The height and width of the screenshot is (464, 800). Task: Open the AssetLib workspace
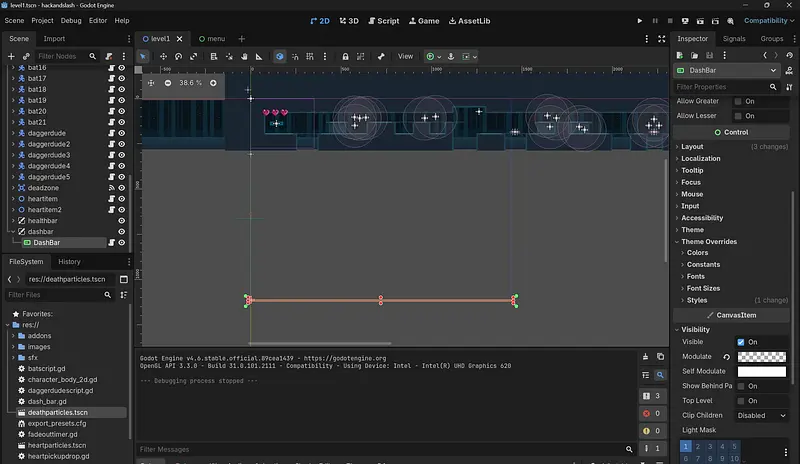(x=468, y=20)
